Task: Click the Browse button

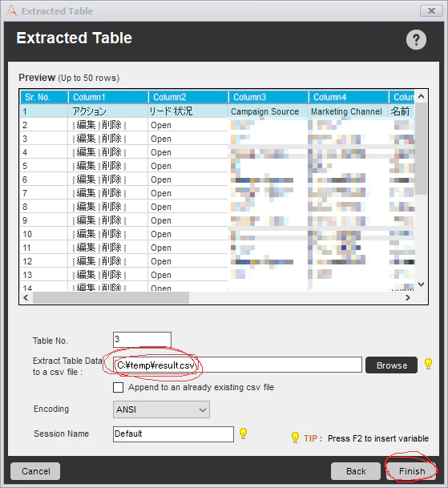Action: [392, 365]
